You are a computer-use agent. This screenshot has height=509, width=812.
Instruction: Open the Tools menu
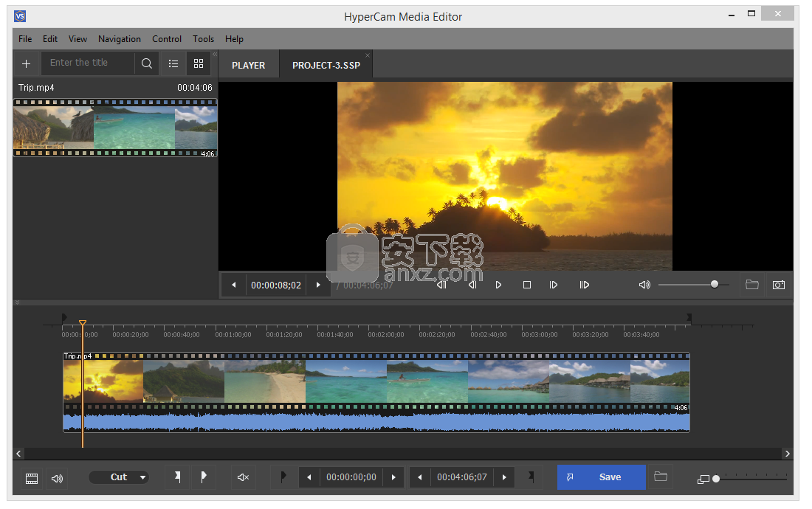click(204, 39)
